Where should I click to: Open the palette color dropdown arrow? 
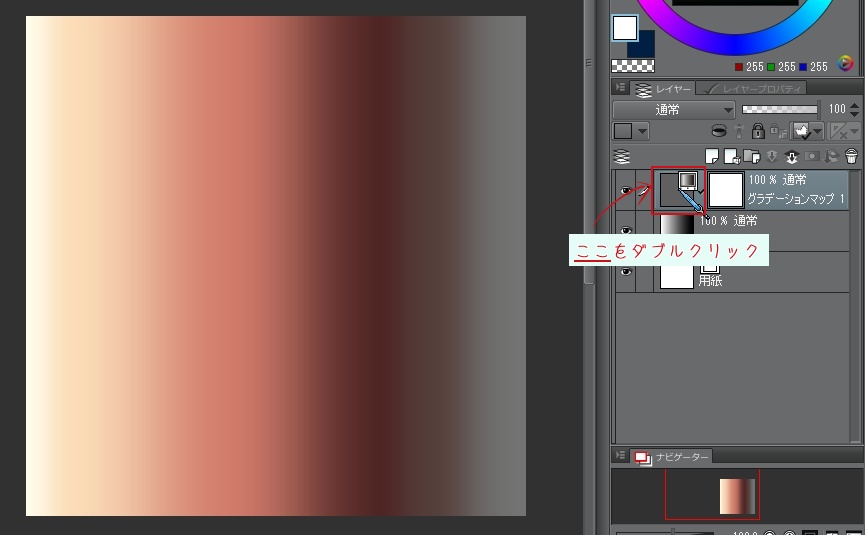point(642,131)
